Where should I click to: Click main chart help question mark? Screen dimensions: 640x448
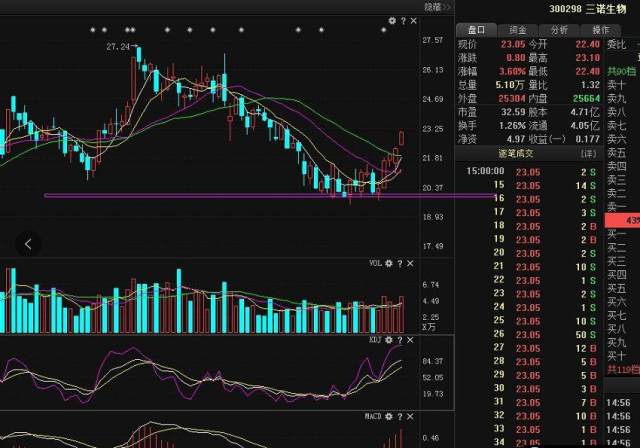[402, 20]
